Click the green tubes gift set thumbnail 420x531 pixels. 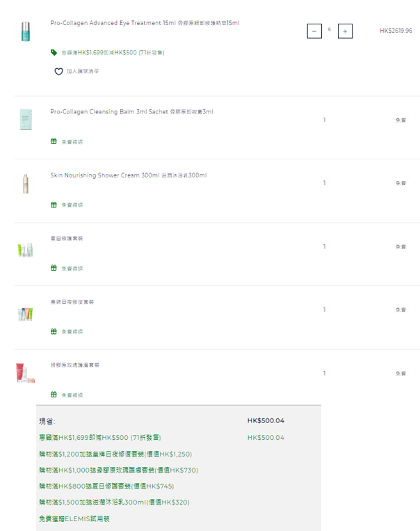tap(26, 250)
